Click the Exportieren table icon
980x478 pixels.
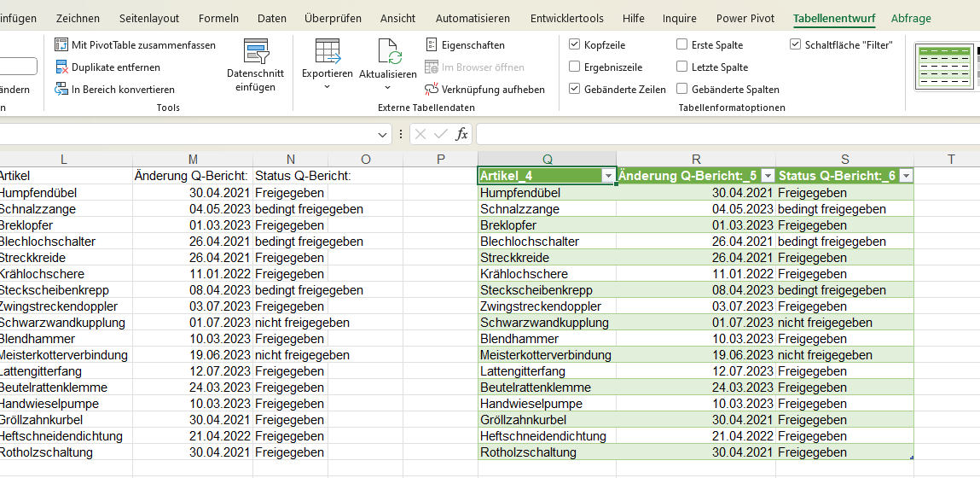coord(327,52)
